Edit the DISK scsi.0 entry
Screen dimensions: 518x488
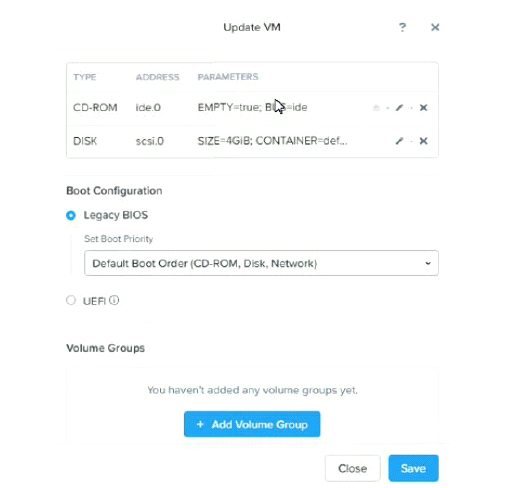point(399,141)
